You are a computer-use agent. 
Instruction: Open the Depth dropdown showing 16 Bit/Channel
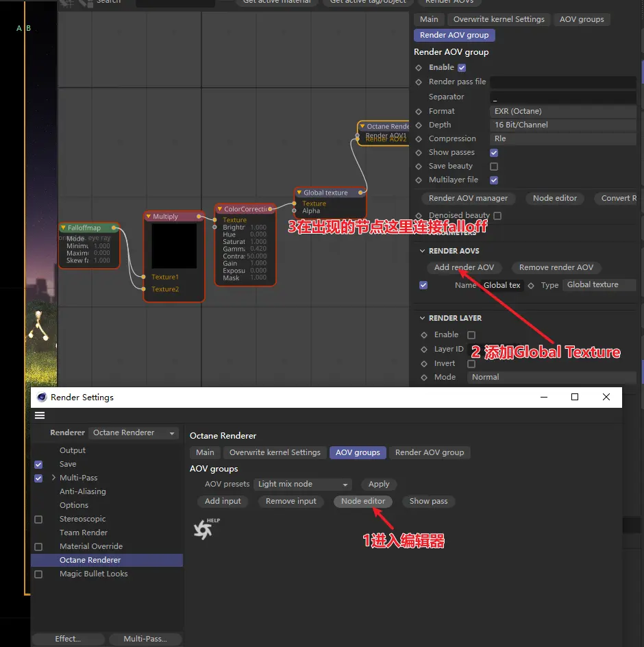click(x=562, y=125)
